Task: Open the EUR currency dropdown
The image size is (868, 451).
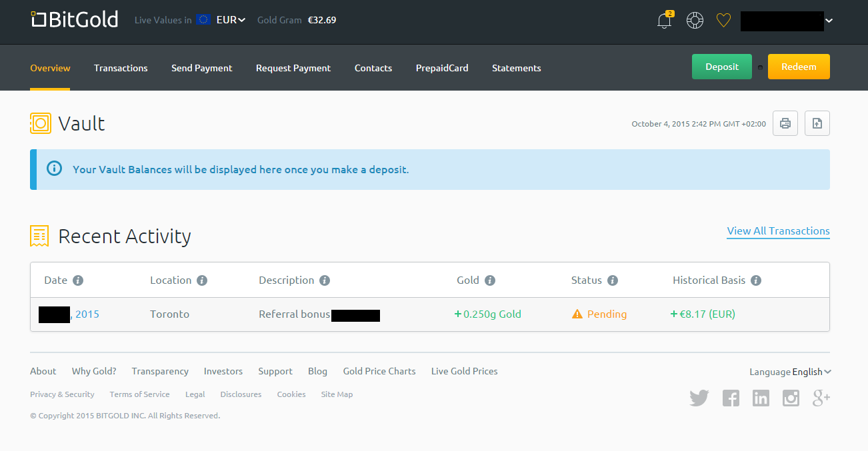Action: [231, 20]
